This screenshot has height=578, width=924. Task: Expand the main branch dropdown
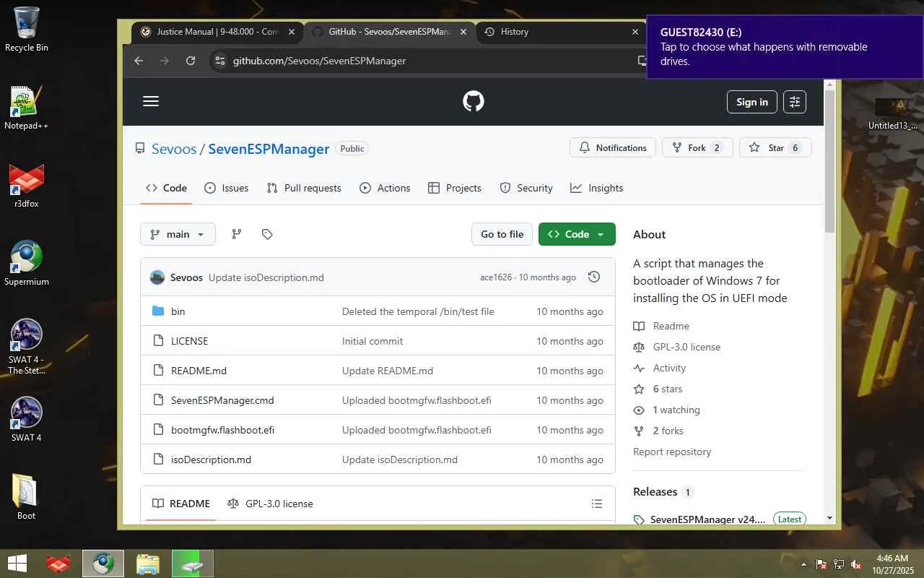pyautogui.click(x=178, y=234)
